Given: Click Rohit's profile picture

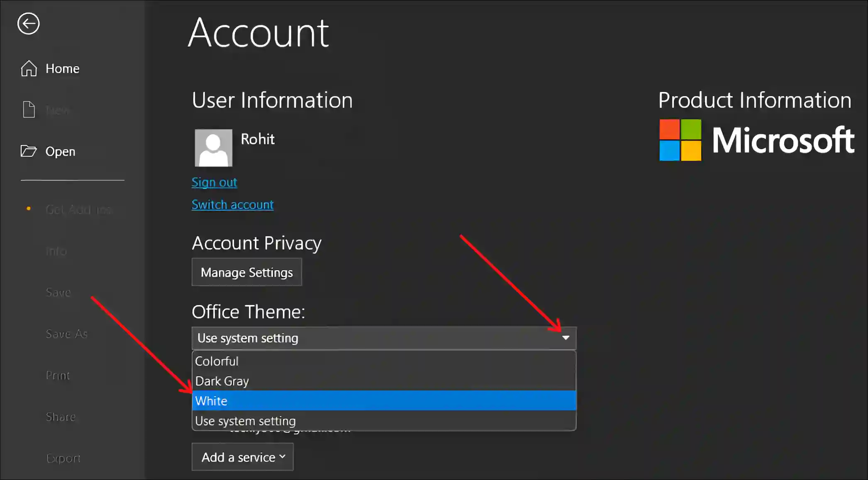Looking at the screenshot, I should coord(214,148).
